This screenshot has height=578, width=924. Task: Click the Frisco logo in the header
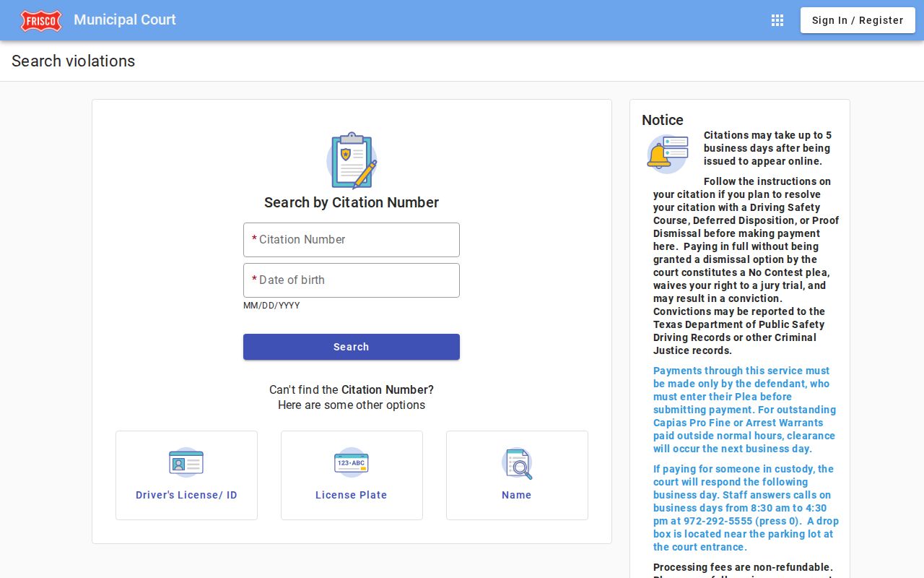click(x=41, y=20)
